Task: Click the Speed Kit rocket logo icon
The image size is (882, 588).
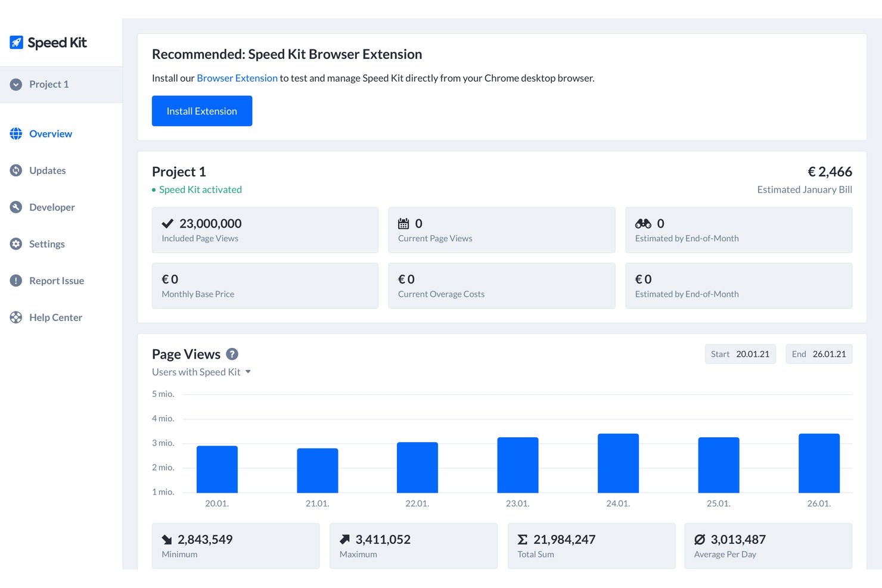Action: click(x=17, y=42)
